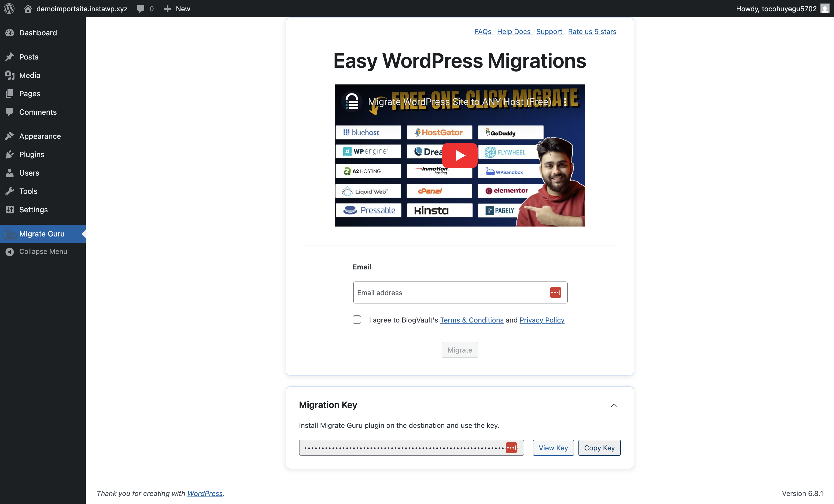Click New in the admin bar
Image resolution: width=834 pixels, height=504 pixels.
183,9
